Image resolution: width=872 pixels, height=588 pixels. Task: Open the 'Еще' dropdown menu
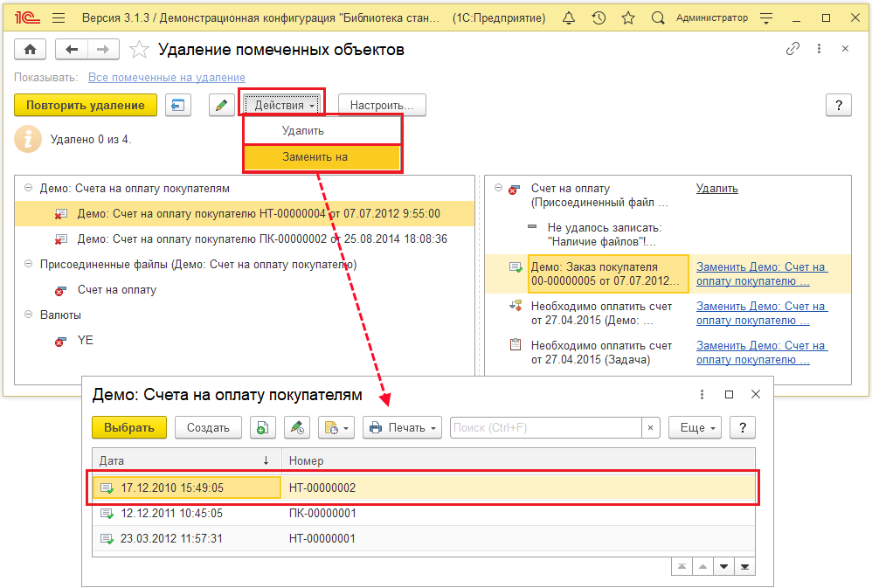[x=696, y=428]
